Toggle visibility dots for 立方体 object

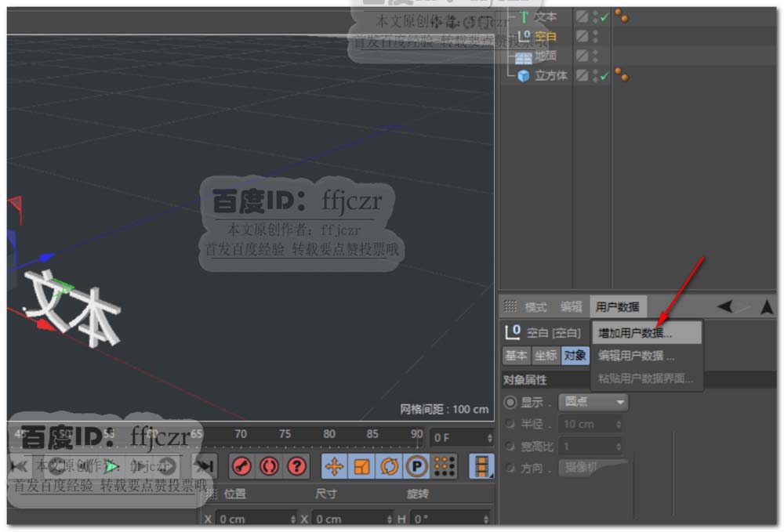(x=595, y=75)
